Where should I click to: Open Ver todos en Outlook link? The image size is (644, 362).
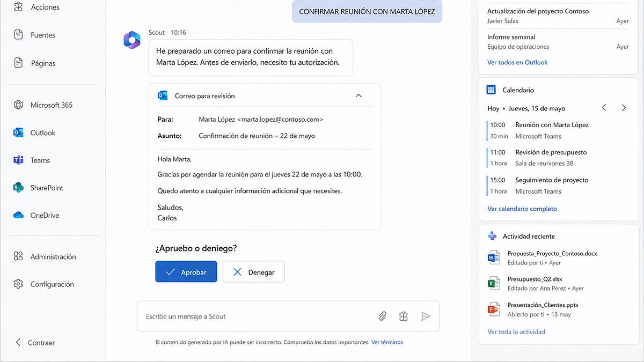click(517, 62)
